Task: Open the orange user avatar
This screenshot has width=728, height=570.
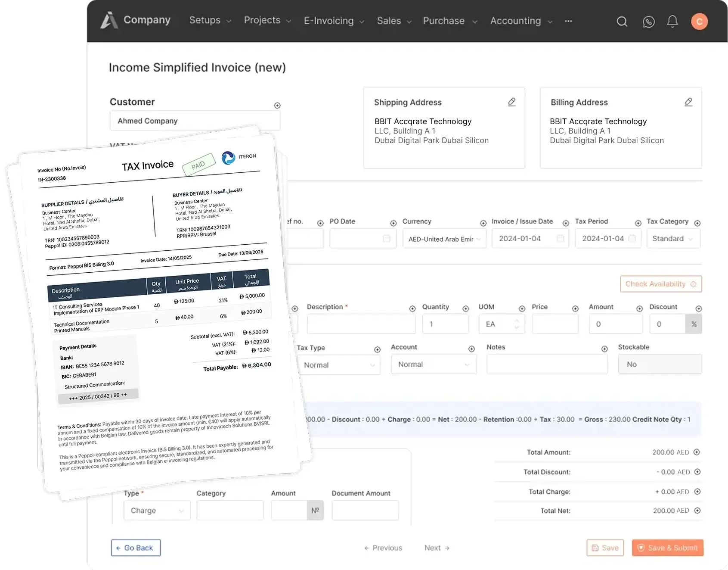Action: 700,21
